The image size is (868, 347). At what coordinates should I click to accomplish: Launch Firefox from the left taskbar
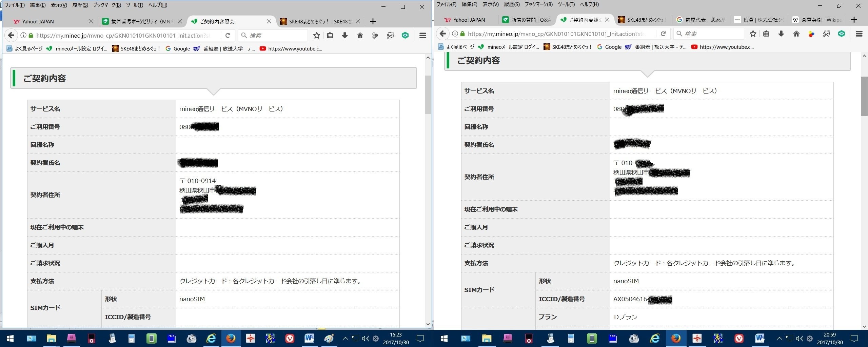coord(231,338)
